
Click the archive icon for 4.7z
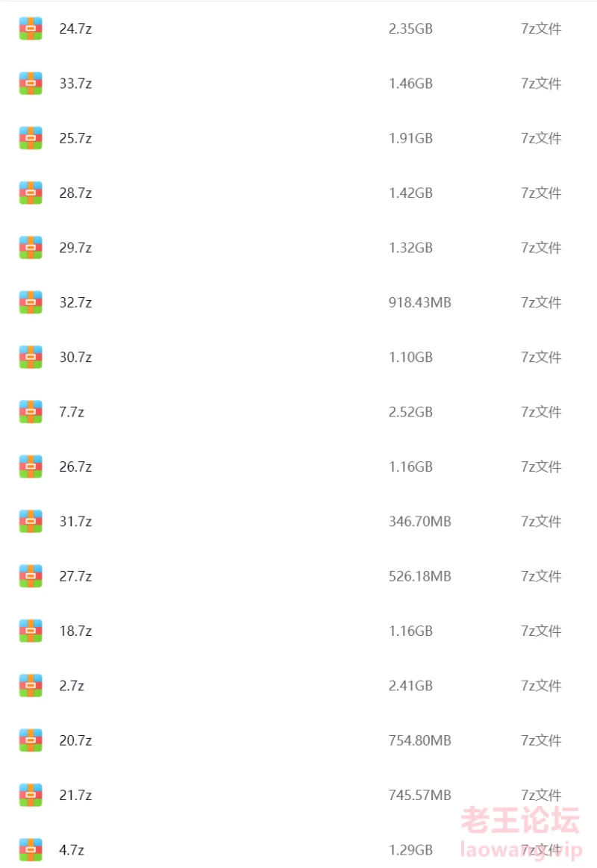click(x=31, y=850)
